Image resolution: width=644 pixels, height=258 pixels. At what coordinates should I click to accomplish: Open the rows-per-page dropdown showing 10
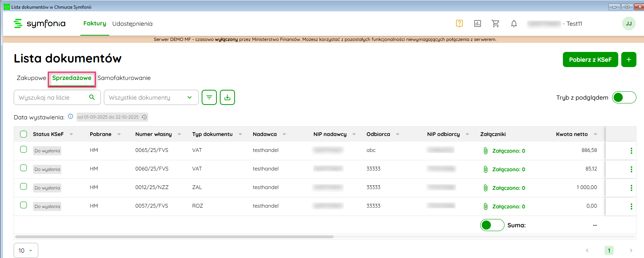pos(26,250)
